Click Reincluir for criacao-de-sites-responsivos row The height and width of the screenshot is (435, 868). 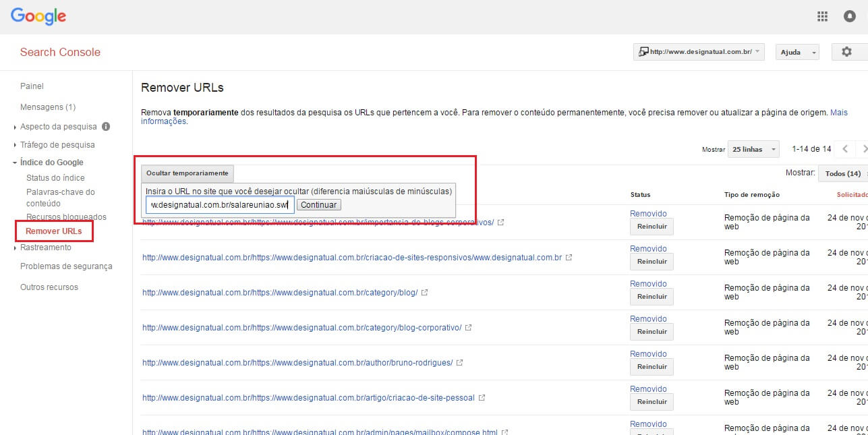(652, 262)
